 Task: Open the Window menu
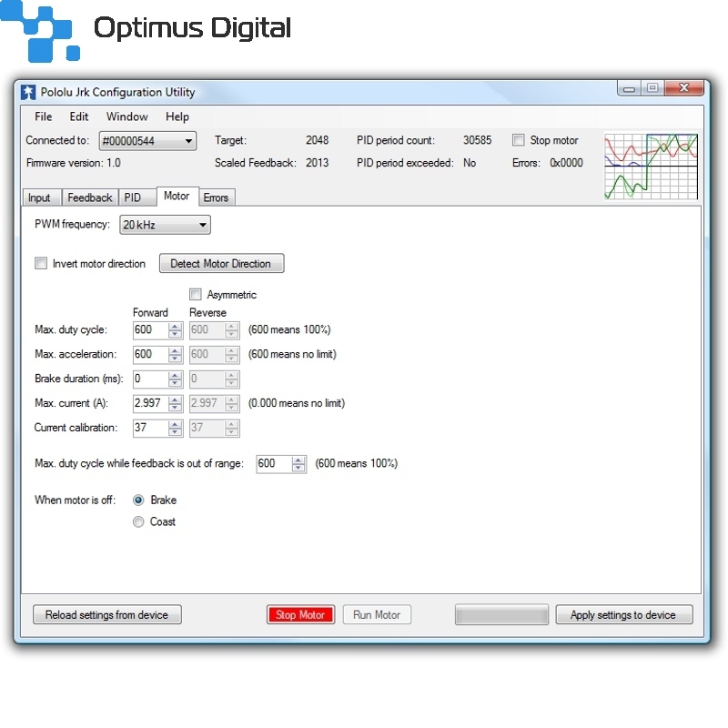(127, 116)
